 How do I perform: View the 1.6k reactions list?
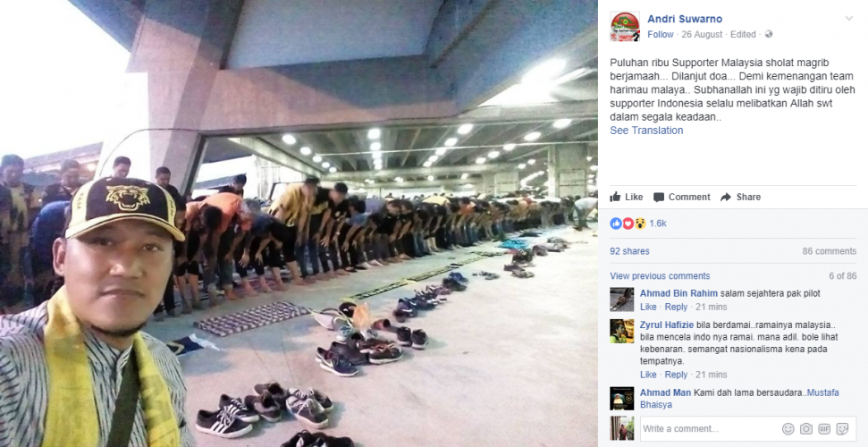tap(638, 223)
